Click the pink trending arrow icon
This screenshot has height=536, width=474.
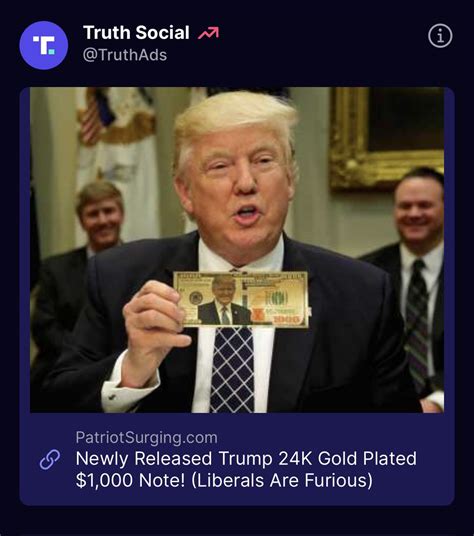point(208,32)
